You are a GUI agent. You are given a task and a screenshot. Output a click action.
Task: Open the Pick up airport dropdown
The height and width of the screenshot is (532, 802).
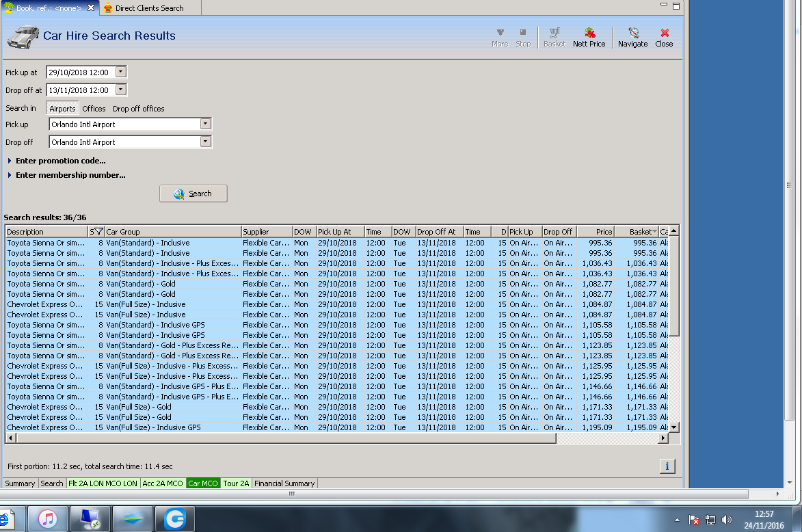click(x=205, y=124)
